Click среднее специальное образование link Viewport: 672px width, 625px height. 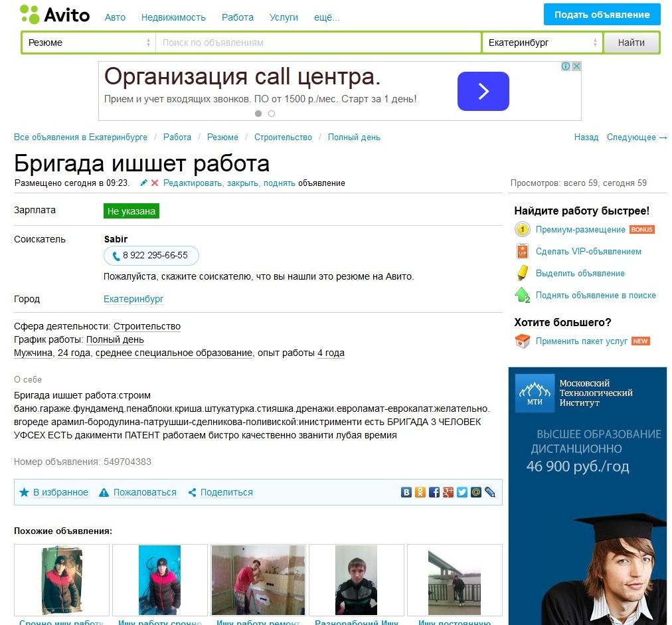pyautogui.click(x=173, y=353)
